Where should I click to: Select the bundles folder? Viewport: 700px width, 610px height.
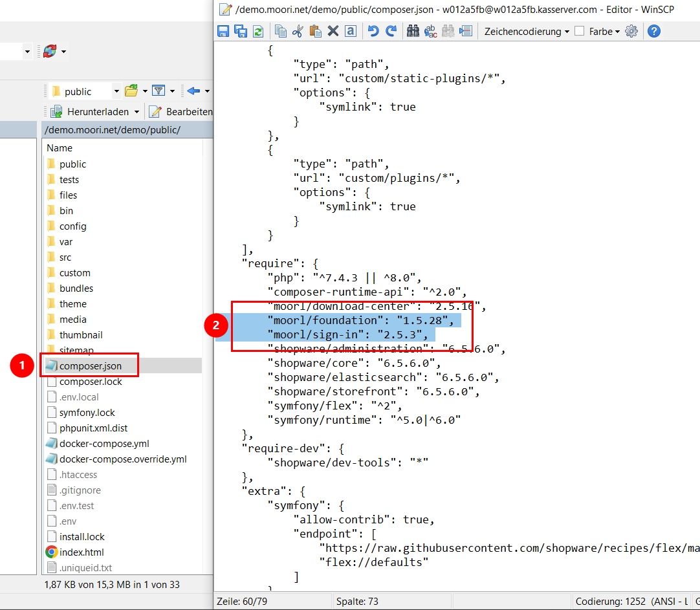click(76, 289)
